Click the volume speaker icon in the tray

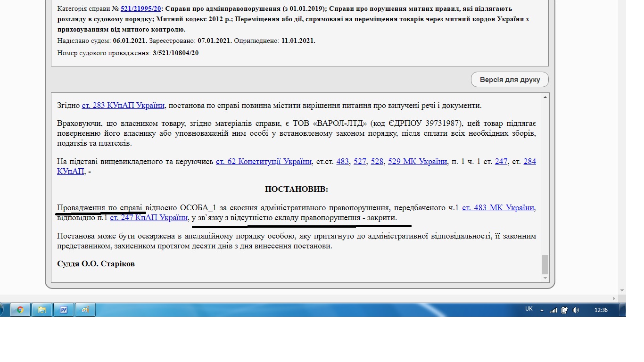576,310
